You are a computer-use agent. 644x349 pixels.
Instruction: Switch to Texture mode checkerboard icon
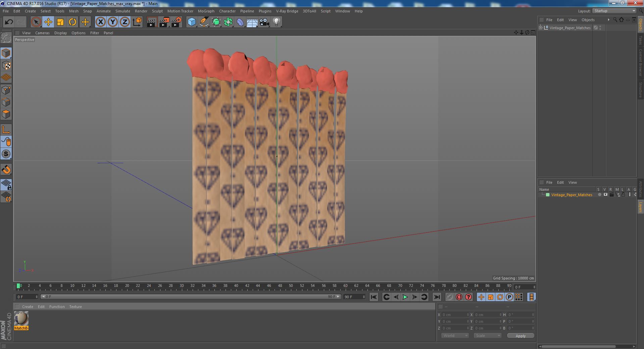[6, 66]
